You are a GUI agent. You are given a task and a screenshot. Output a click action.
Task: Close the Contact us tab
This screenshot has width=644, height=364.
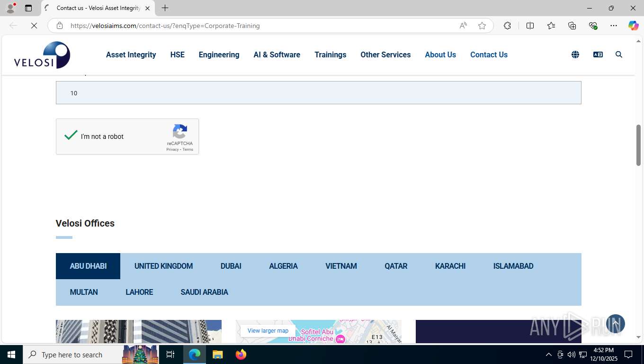coord(148,8)
